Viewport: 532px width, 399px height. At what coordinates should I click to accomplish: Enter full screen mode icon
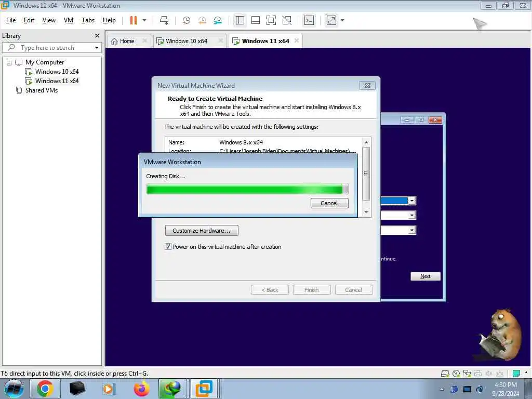(271, 20)
